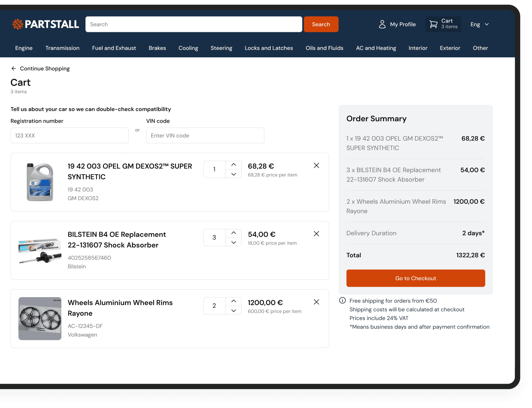Click part number 4025258567460
This screenshot has height=408, width=532.
[x=89, y=258]
